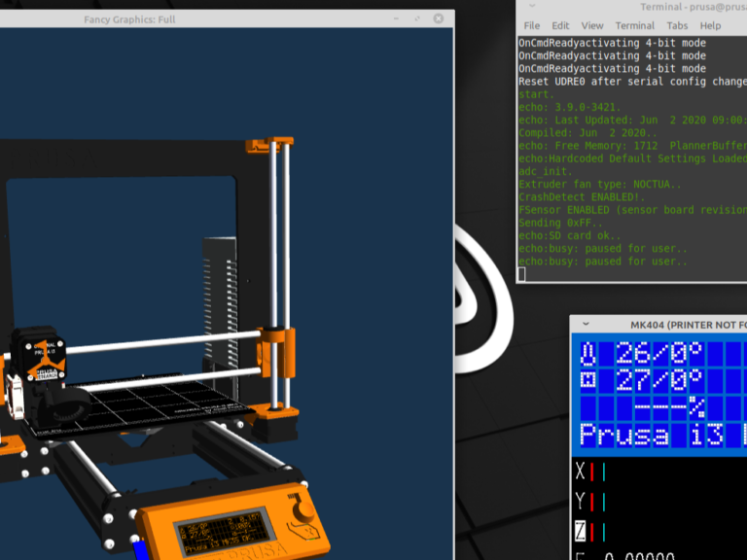Click the 'adc_init.' line in Terminal

[545, 171]
